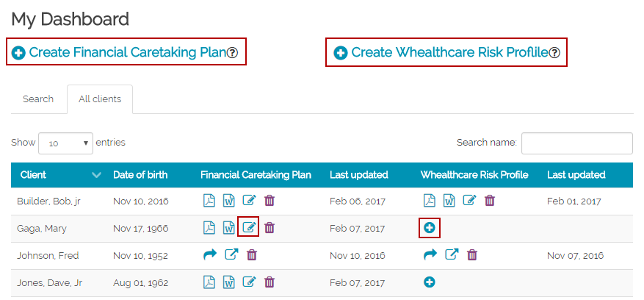Screen dimensions: 644x300
Task: Focus the Search name input field
Action: coord(576,143)
